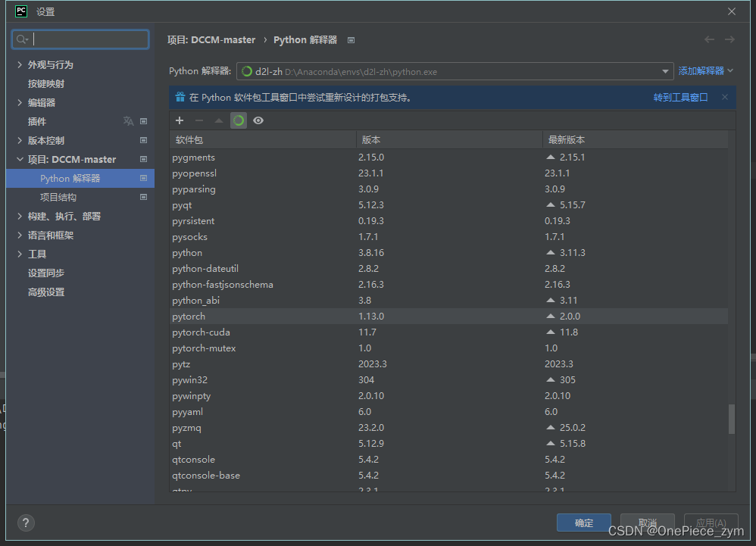Click the PyCharm logo in title bar
This screenshot has height=546, width=756.
coord(21,11)
